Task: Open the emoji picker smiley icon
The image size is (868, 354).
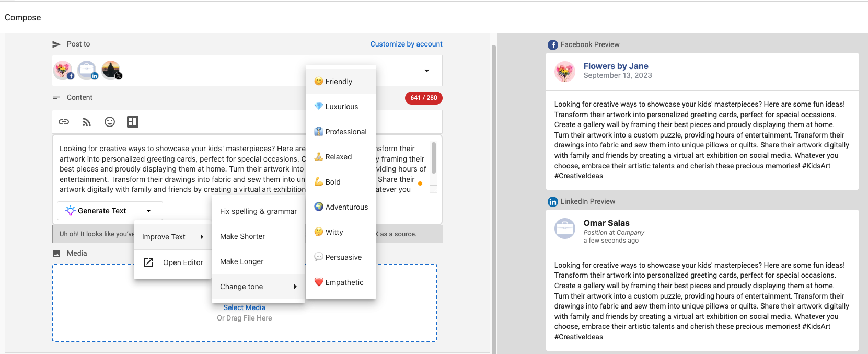Action: [110, 122]
